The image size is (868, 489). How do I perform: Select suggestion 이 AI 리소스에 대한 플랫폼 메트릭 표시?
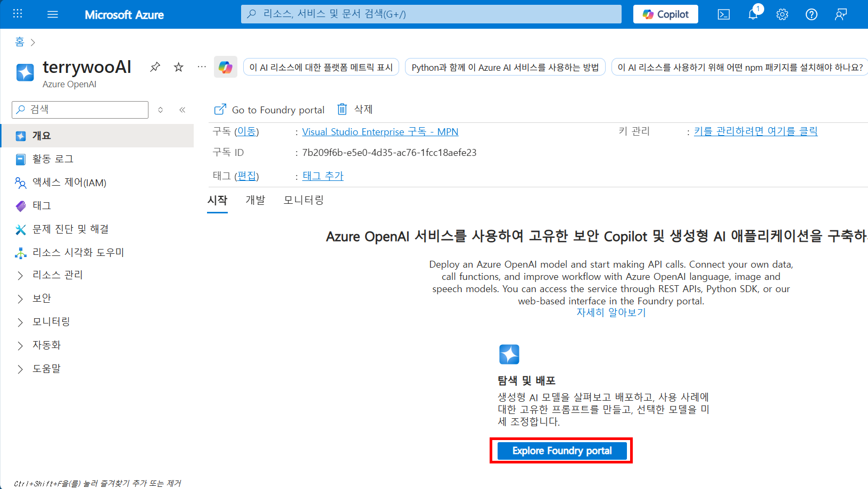[321, 67]
